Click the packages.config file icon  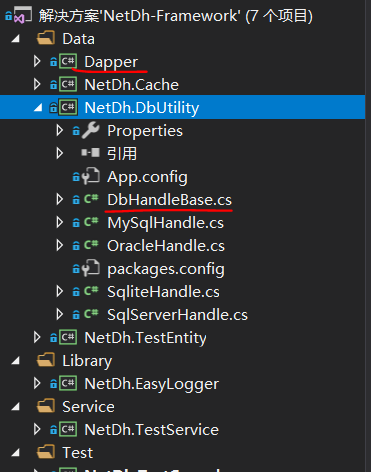[91, 268]
